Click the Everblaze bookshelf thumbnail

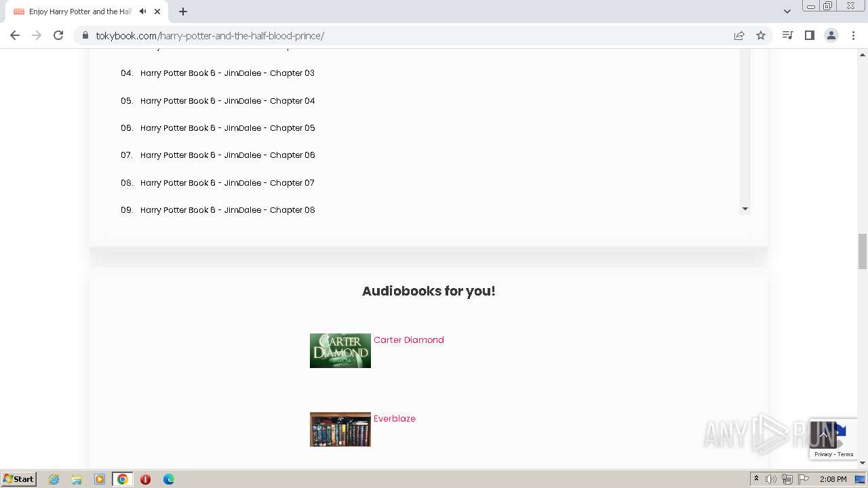pyautogui.click(x=340, y=429)
